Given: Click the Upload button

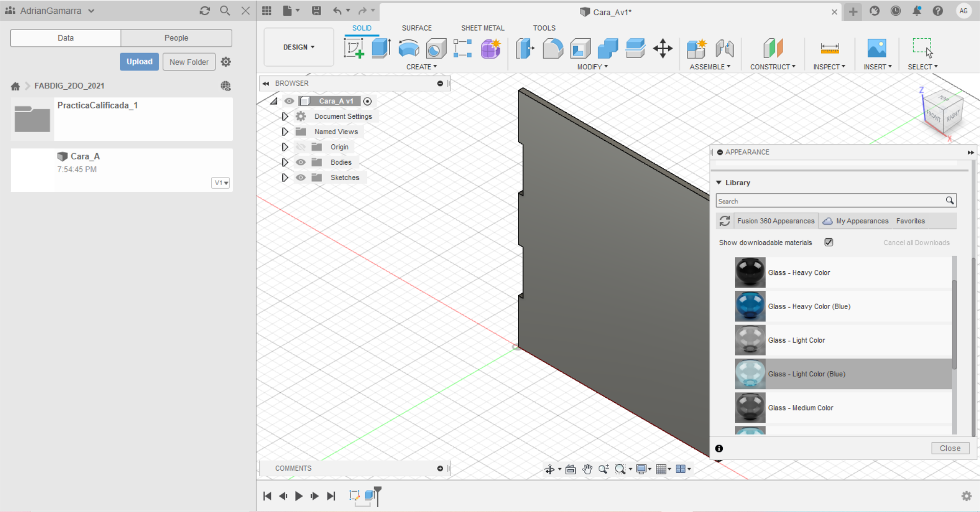Looking at the screenshot, I should [139, 62].
